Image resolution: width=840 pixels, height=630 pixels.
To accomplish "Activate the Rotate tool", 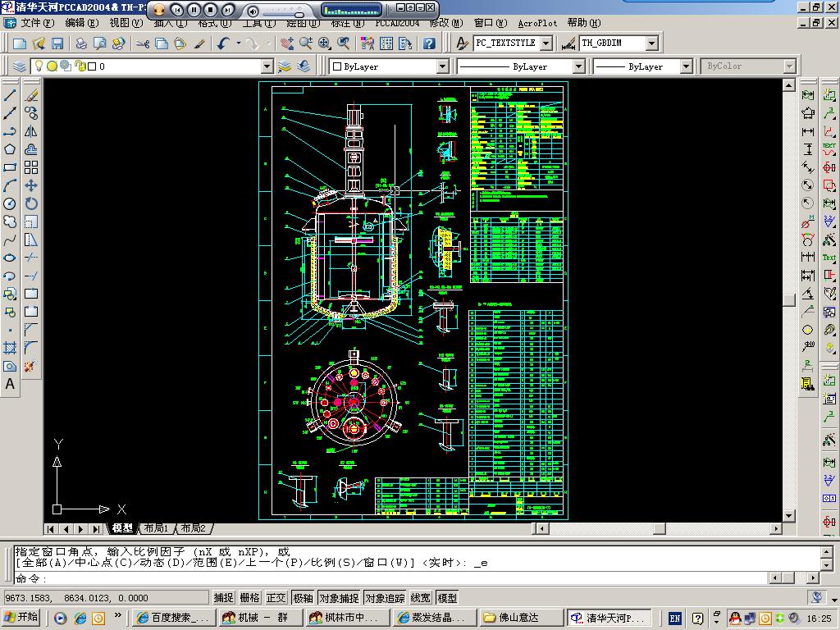I will pos(31,203).
